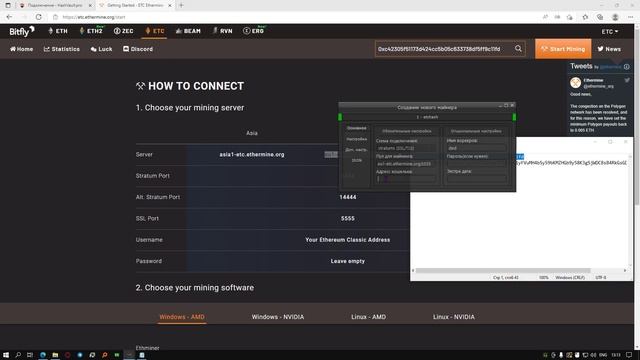Click the selected text in Notepad window
Screen dimensions: 640x360
coord(520,157)
